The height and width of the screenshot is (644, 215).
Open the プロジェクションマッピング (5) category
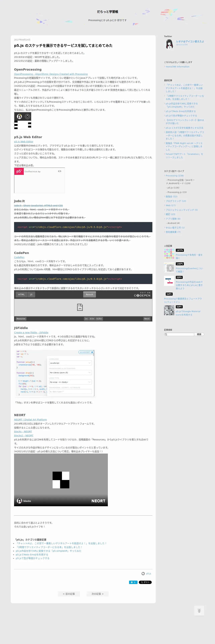(182, 210)
